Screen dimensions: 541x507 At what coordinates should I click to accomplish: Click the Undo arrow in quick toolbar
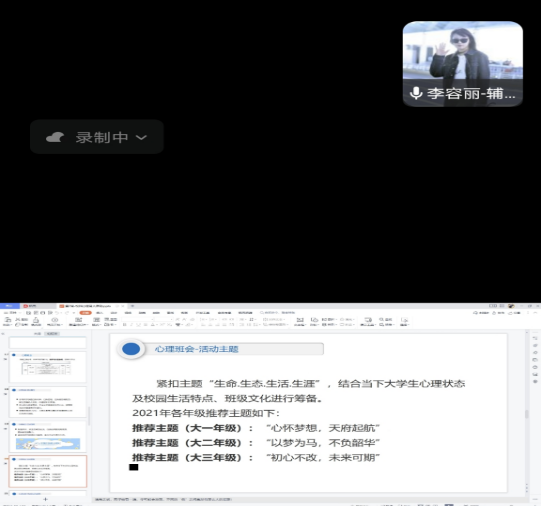tap(57, 313)
